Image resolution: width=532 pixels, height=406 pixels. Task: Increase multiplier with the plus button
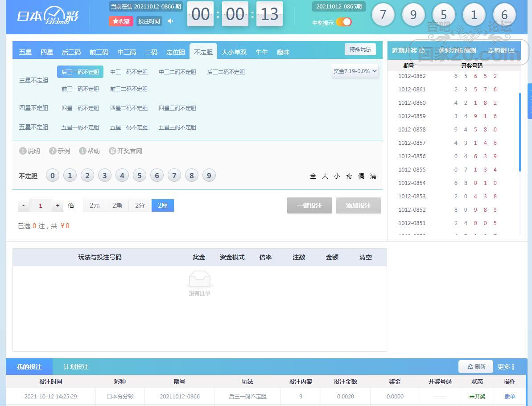coord(58,205)
